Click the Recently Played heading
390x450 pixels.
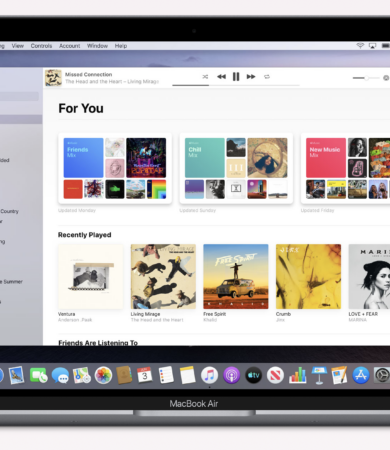(x=85, y=235)
